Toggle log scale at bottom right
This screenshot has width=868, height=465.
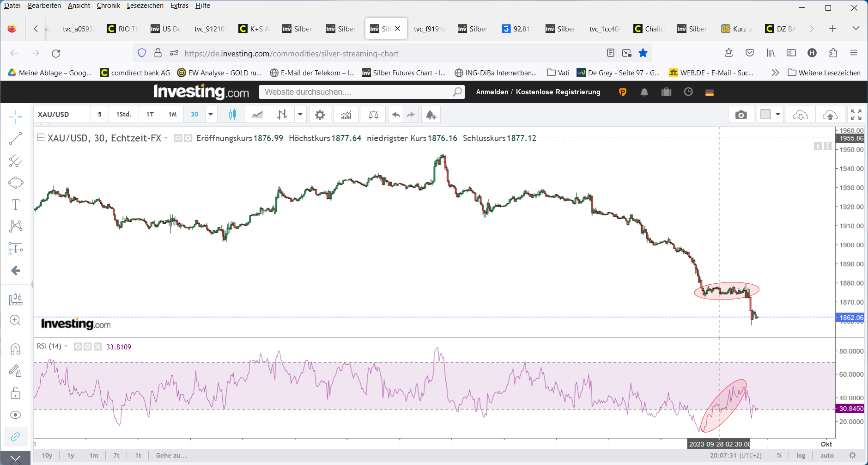click(x=801, y=455)
